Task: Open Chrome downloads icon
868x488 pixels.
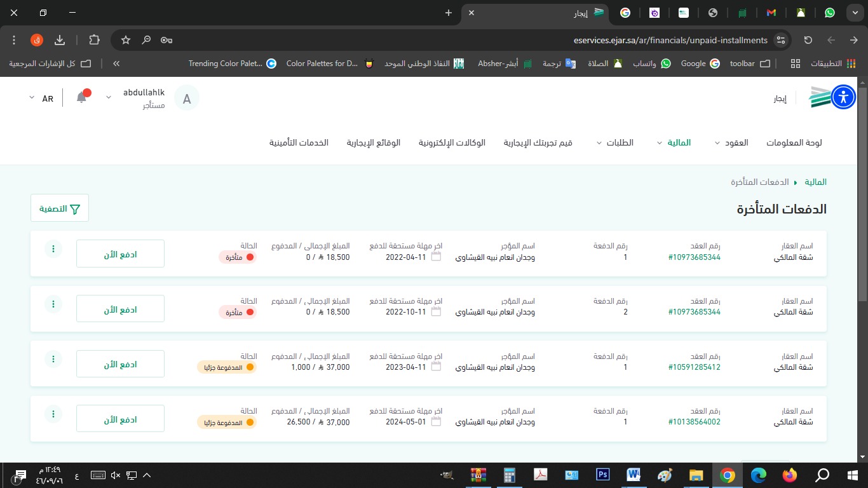Action: (60, 40)
